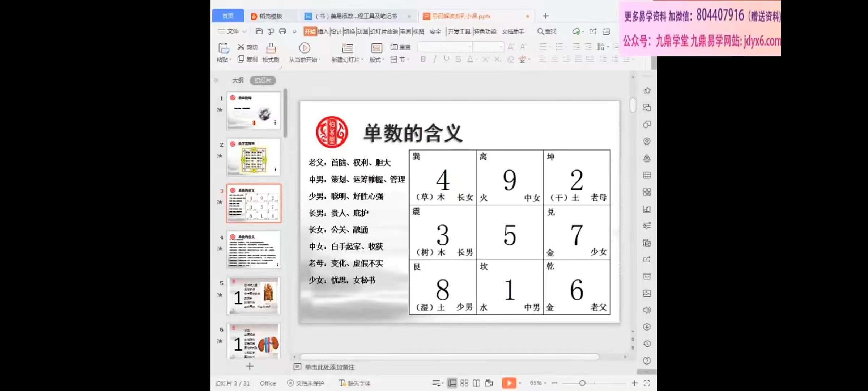Screen dimensions: 868x391
Task: Click the Cut scissors icon
Action: [241, 47]
